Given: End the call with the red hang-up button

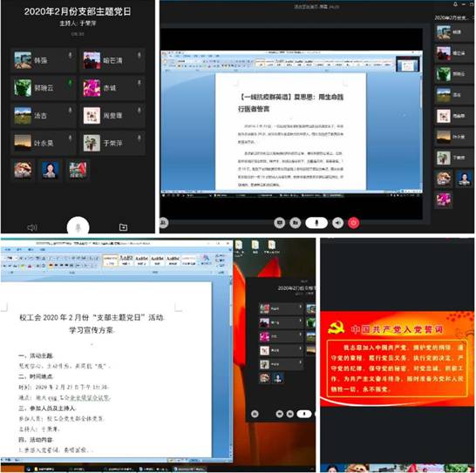Looking at the screenshot, I should point(354,223).
